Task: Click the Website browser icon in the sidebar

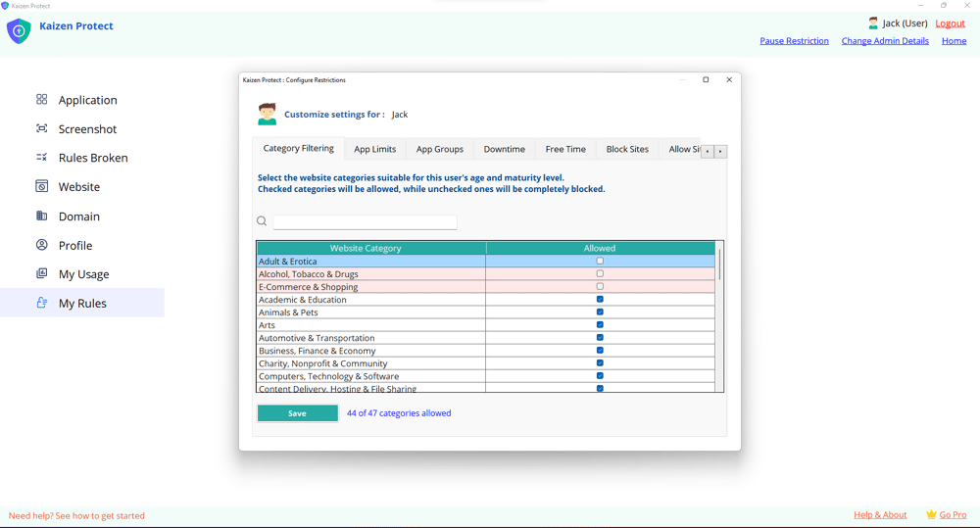Action: click(41, 186)
